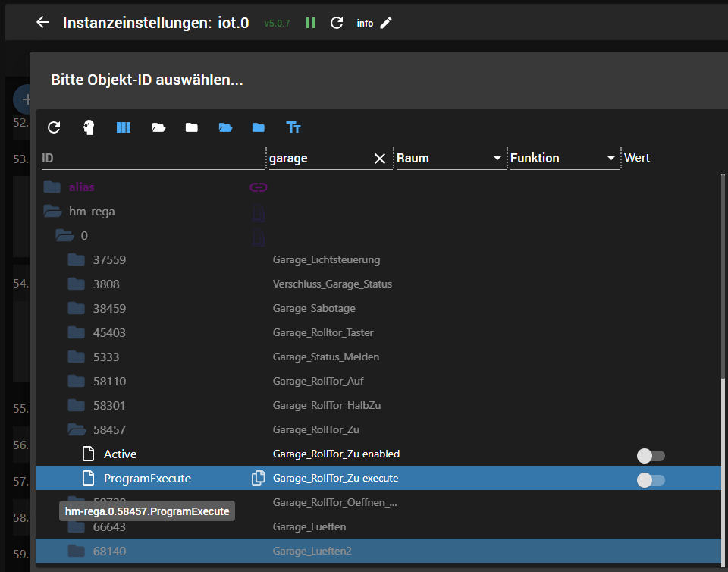Toggle the ProgramExecute value switch
Image resolution: width=728 pixels, height=572 pixels.
coord(651,479)
